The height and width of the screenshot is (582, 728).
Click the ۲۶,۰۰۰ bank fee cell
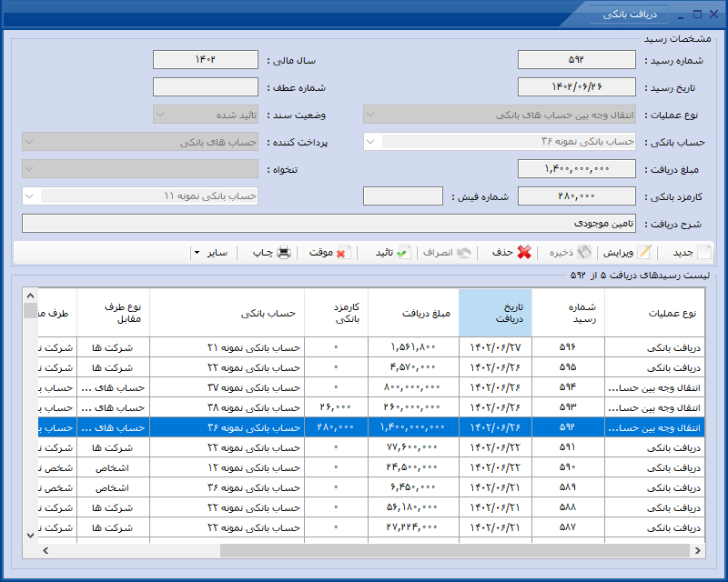337,407
